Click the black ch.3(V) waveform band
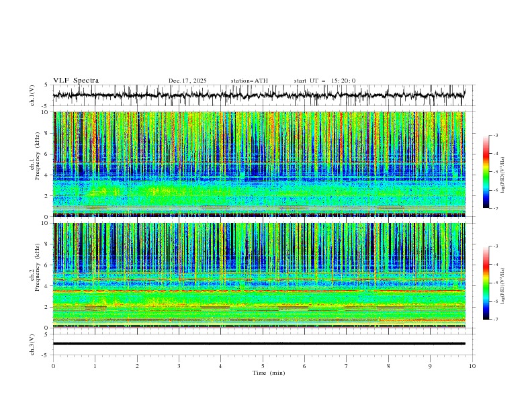 tap(259, 344)
